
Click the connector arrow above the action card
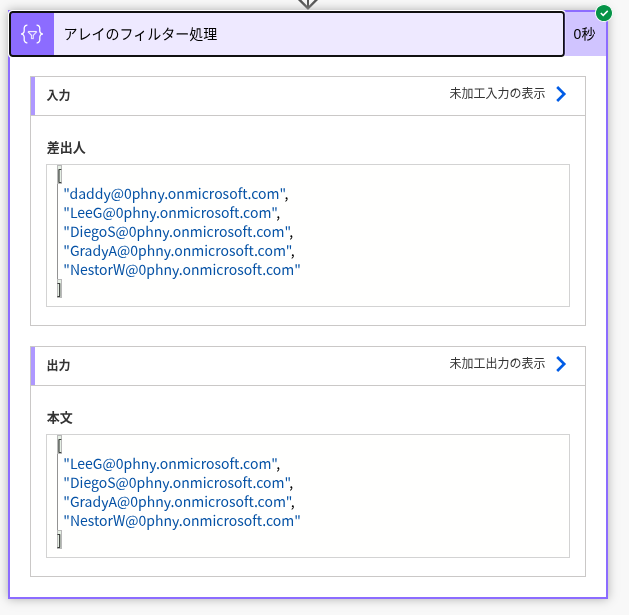coord(308,4)
